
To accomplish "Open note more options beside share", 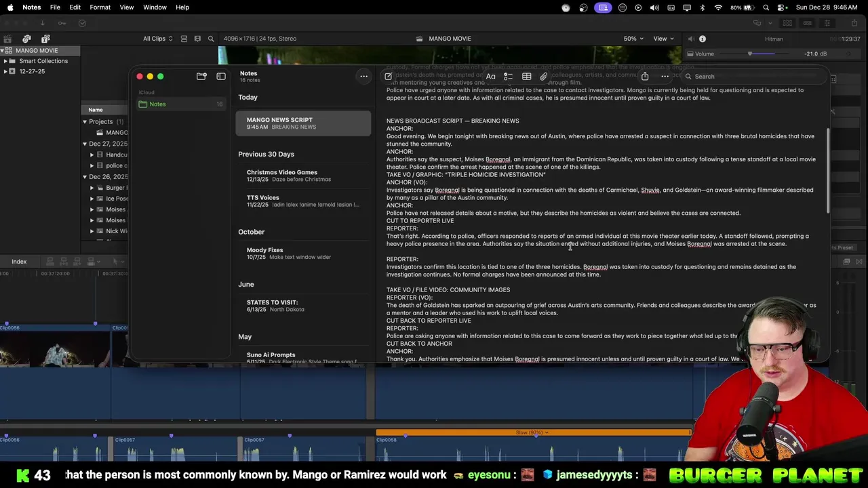I will 665,77.
